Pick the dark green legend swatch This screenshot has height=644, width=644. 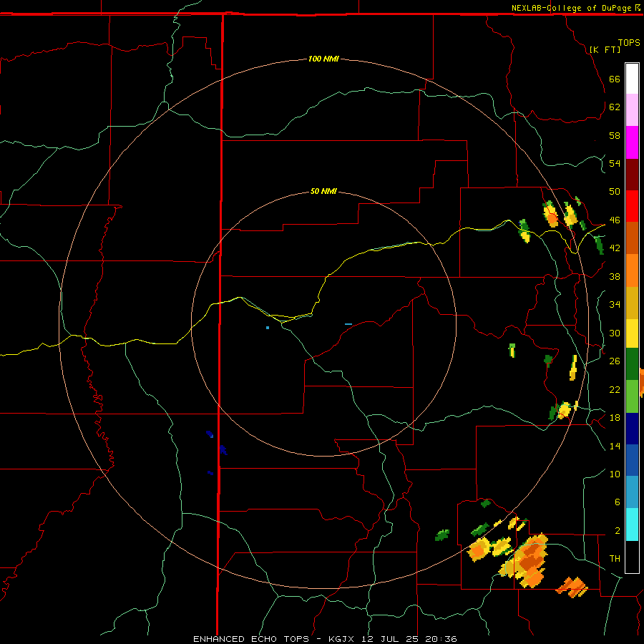(632, 364)
